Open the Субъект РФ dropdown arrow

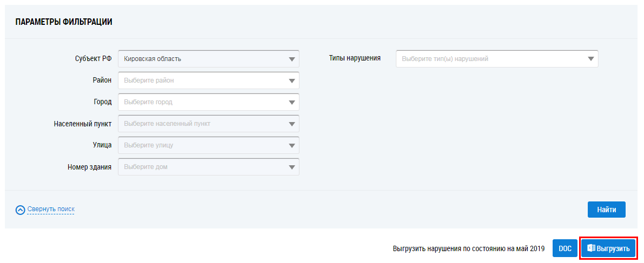coord(292,59)
